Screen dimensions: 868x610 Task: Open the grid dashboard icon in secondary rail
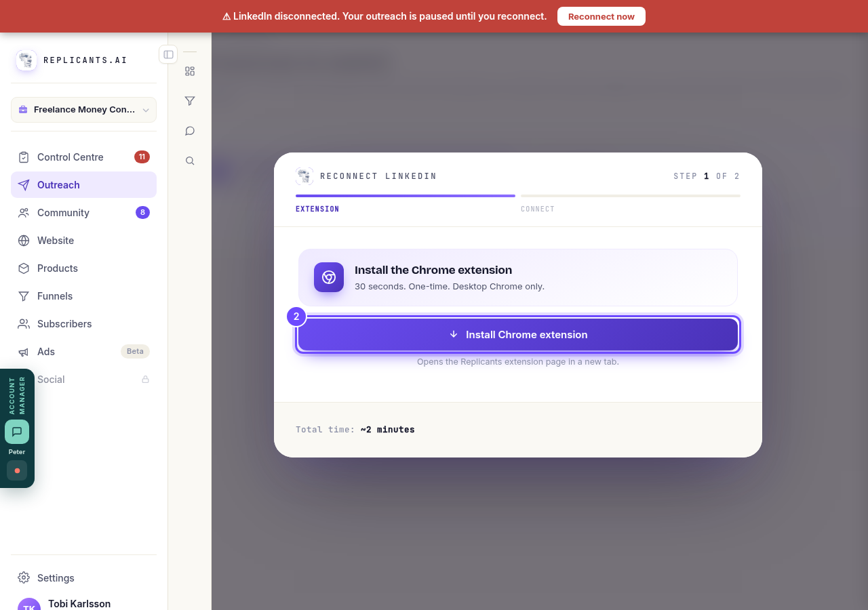[190, 71]
